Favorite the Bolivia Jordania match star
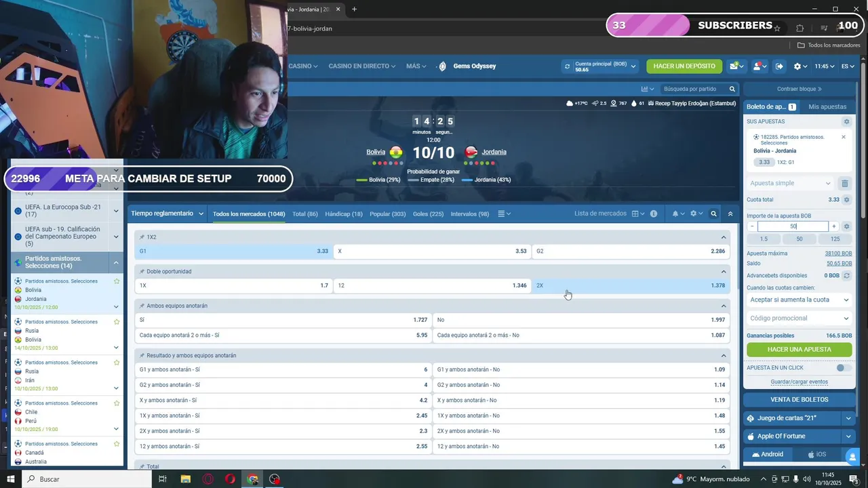Viewport: 868px width, 488px height. point(117,281)
